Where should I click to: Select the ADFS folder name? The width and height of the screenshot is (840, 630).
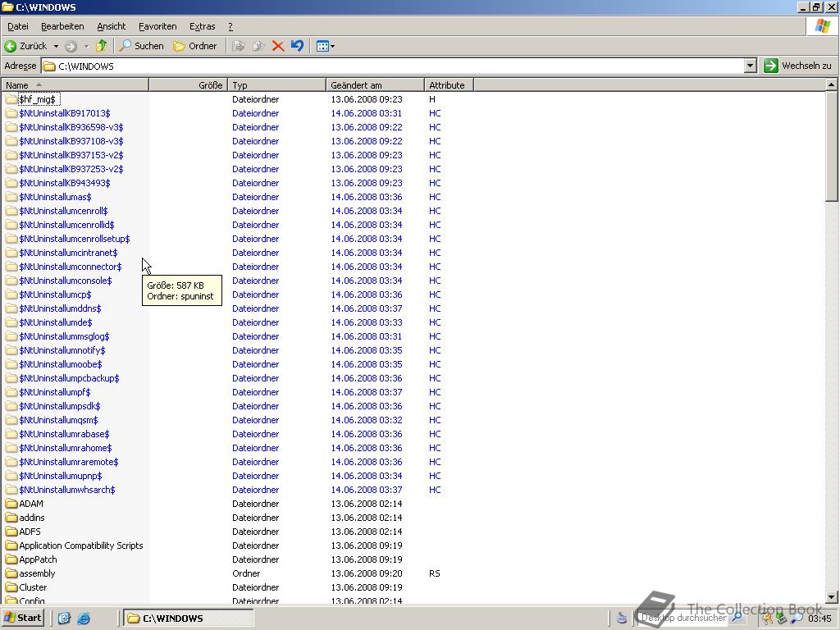click(x=30, y=532)
